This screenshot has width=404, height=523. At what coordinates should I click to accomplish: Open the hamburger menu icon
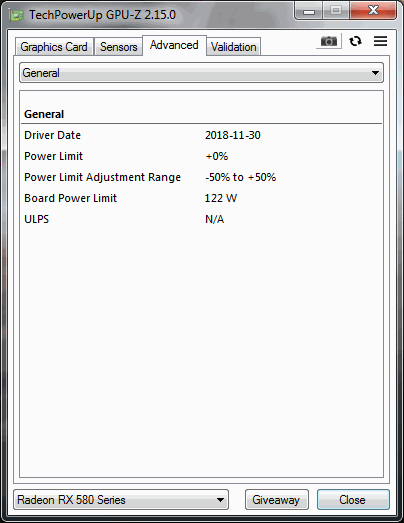[380, 41]
